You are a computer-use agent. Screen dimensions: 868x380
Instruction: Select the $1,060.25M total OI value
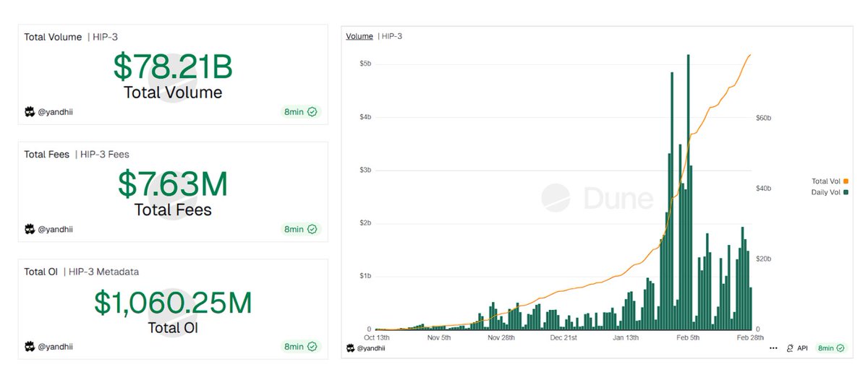173,302
